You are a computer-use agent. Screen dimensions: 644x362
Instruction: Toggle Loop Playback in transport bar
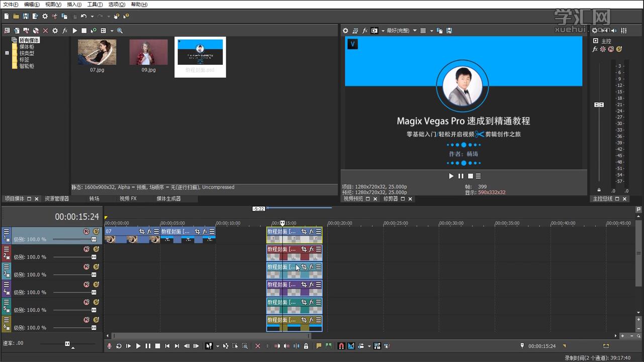coord(119,346)
